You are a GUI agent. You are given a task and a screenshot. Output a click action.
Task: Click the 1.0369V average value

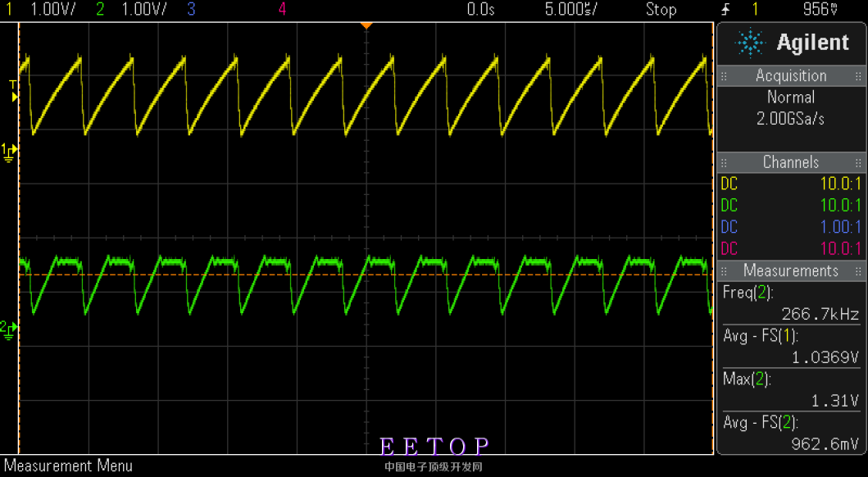[x=825, y=357]
